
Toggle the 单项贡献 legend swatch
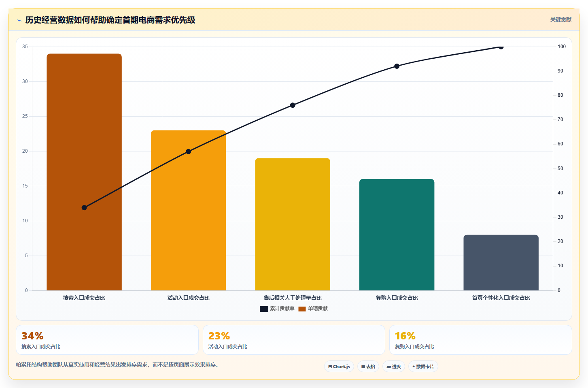pyautogui.click(x=302, y=309)
